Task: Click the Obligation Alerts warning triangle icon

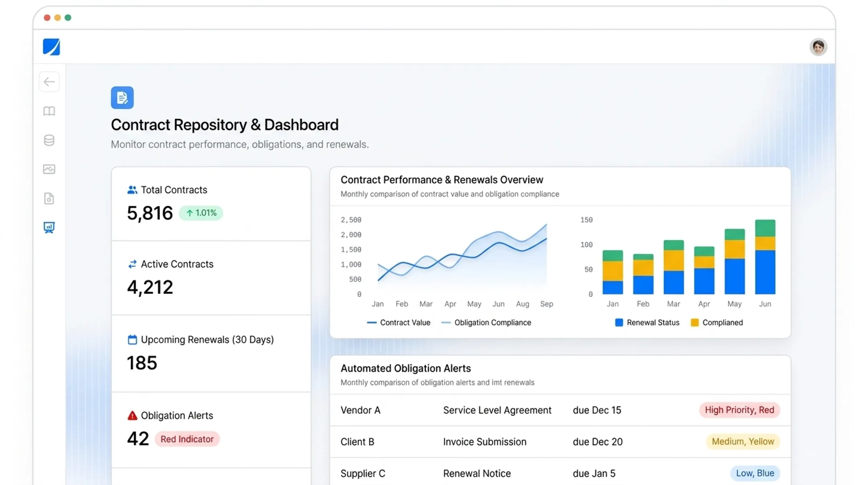Action: [x=132, y=415]
